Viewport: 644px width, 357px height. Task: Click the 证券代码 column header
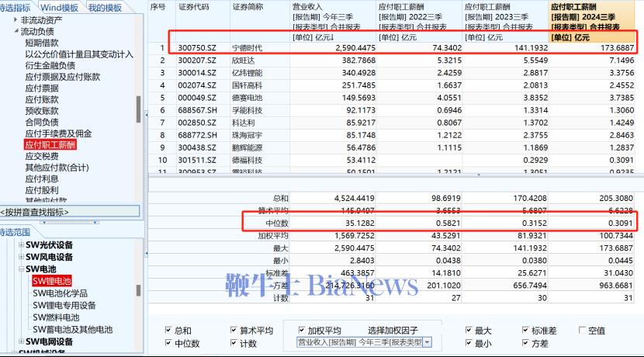click(194, 6)
